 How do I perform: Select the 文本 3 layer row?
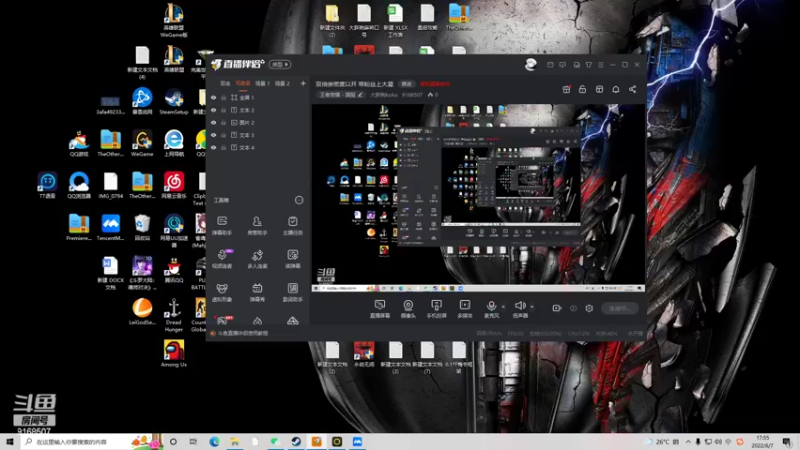[258, 135]
